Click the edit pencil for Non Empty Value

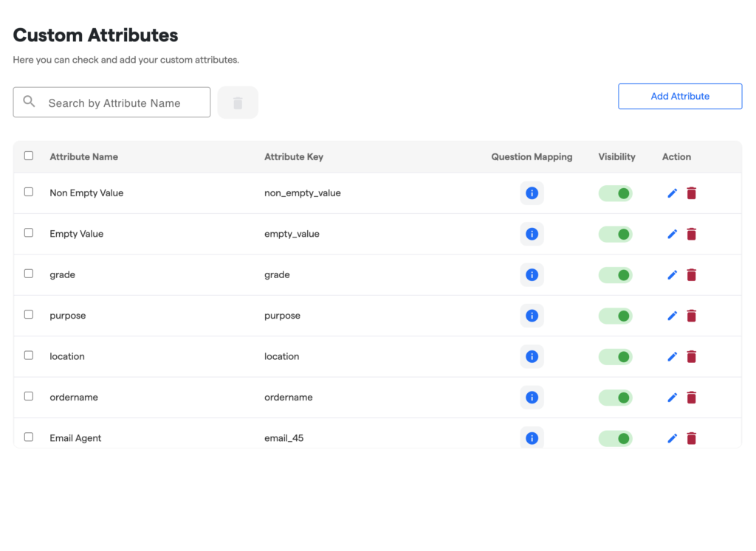(x=672, y=193)
